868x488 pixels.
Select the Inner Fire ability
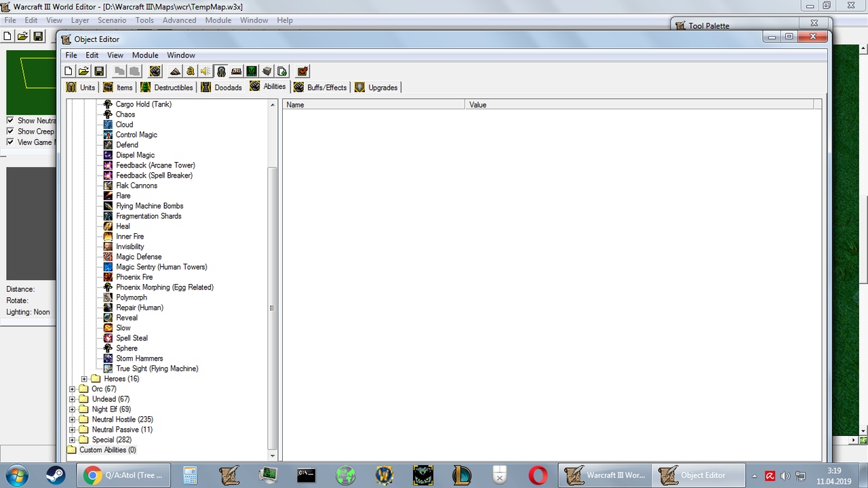click(130, 237)
